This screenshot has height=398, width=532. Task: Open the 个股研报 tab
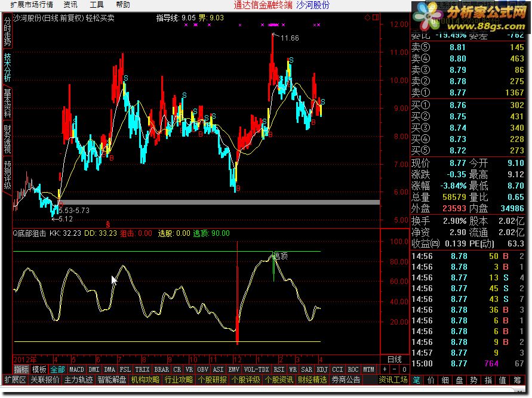[212, 380]
